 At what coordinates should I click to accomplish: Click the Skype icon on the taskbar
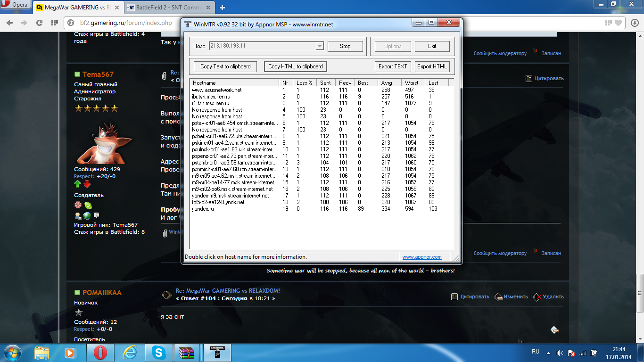[158, 352]
